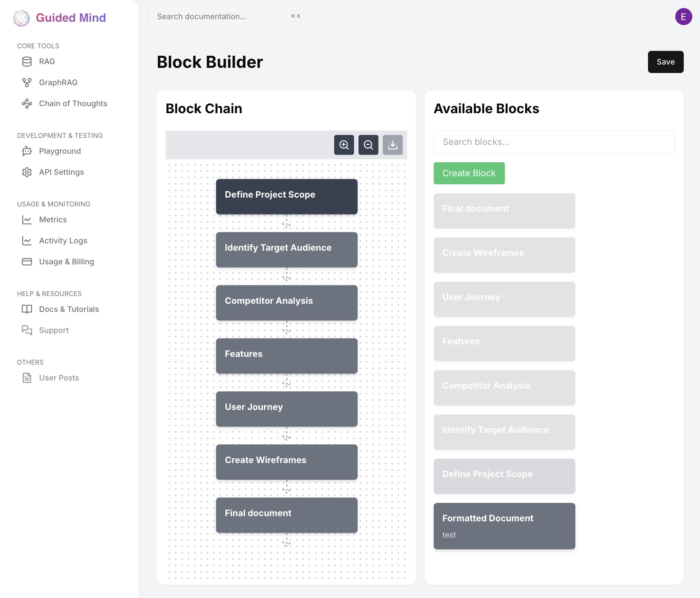Select Features block in block chain
700x598 pixels.
point(287,356)
